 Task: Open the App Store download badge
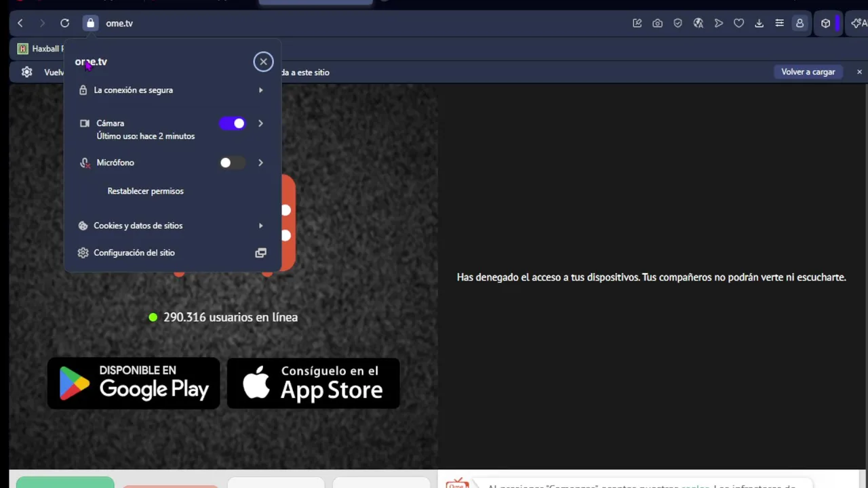click(313, 383)
